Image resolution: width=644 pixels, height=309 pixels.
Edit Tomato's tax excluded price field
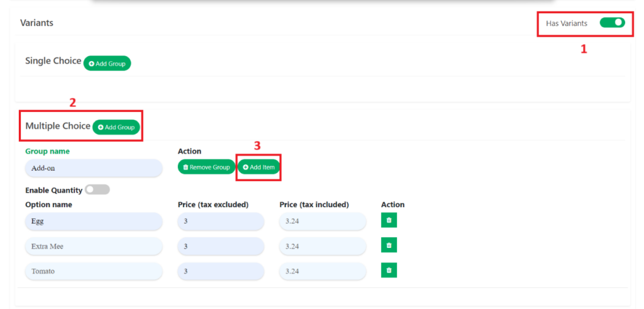[x=221, y=271]
